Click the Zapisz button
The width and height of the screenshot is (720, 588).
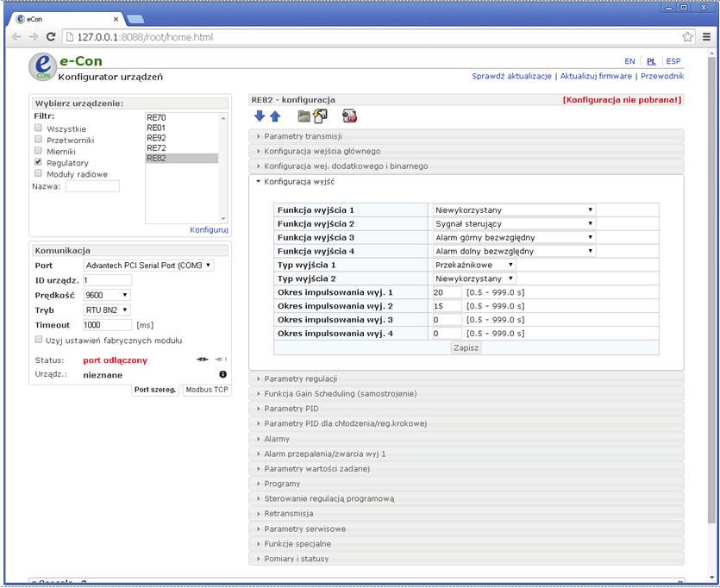click(466, 347)
